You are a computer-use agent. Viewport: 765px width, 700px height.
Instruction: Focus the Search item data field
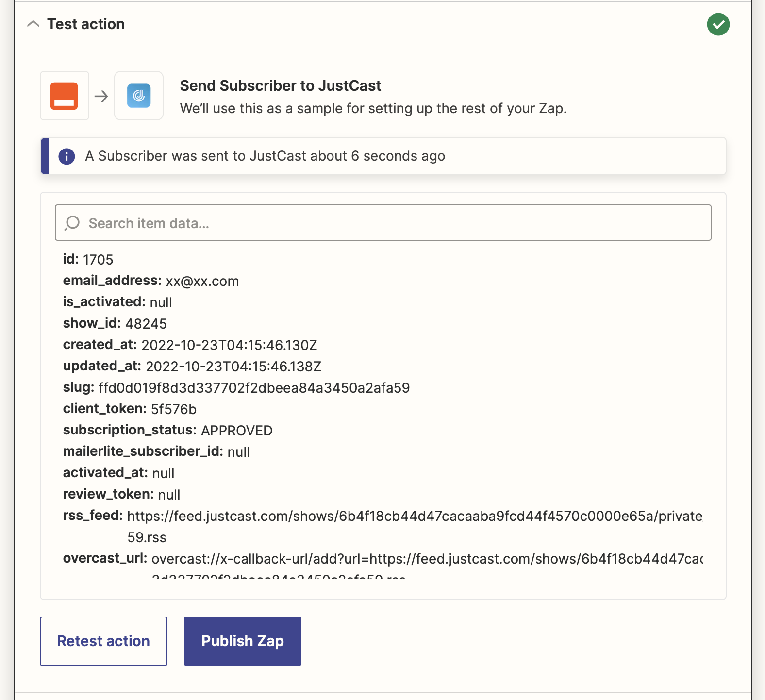coord(388,223)
